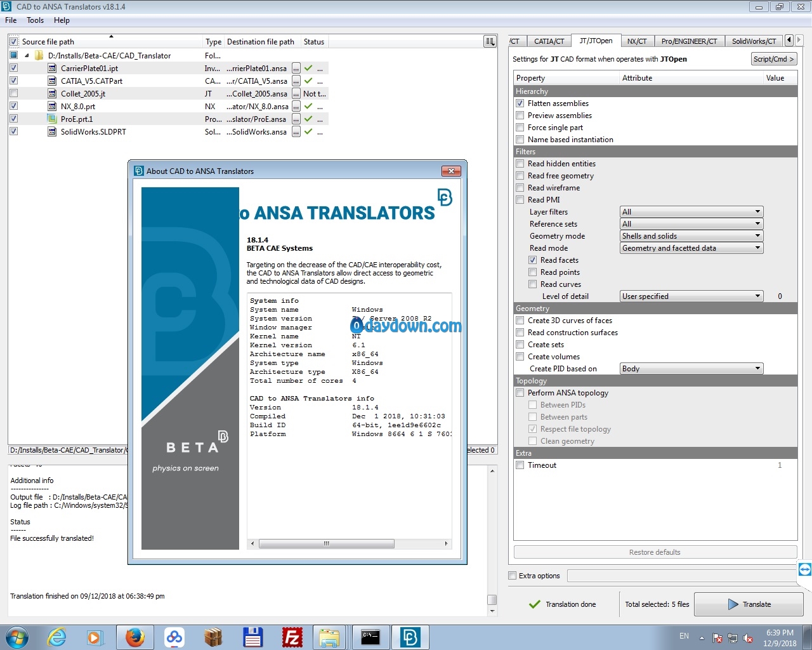Open the Windows Explorer taskbar icon

point(329,637)
